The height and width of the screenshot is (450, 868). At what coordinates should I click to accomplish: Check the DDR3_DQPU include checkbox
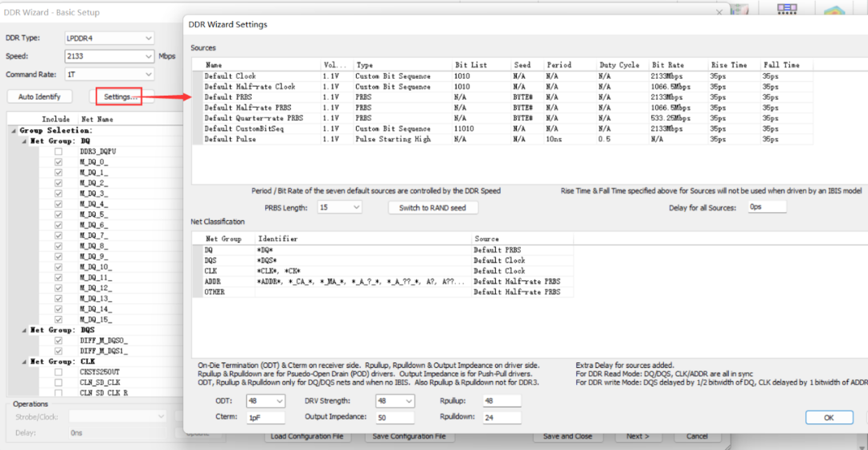pyautogui.click(x=58, y=151)
